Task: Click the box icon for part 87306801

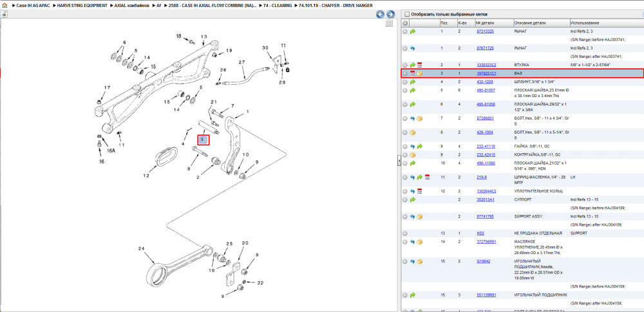Action: click(420, 118)
